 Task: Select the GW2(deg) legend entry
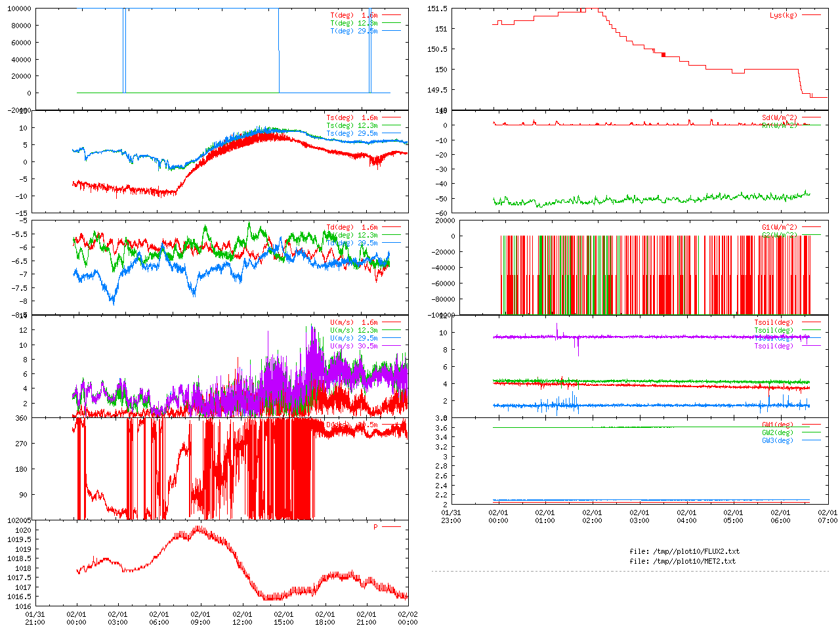(x=777, y=432)
